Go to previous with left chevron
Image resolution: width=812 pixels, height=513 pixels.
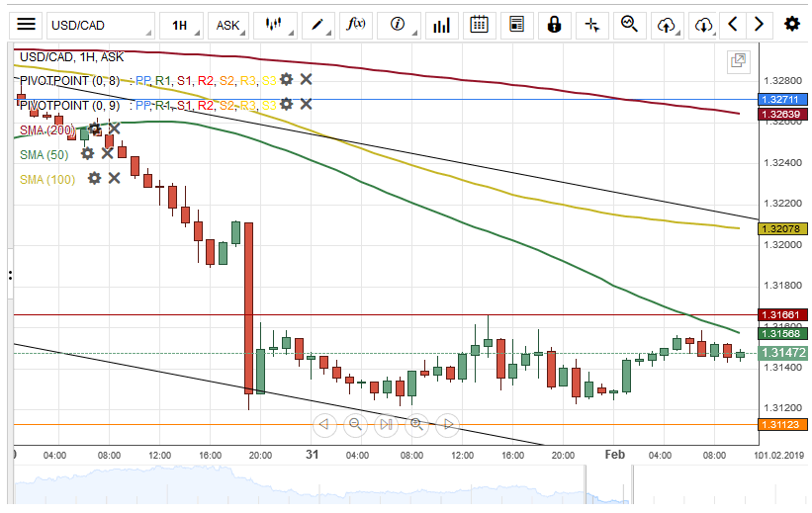coord(733,25)
